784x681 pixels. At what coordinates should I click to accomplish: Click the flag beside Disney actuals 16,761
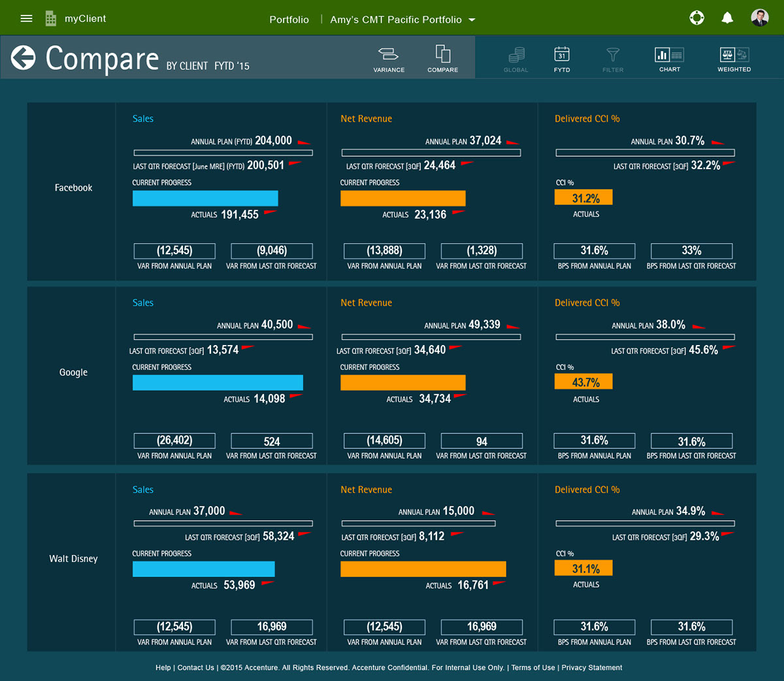499,583
